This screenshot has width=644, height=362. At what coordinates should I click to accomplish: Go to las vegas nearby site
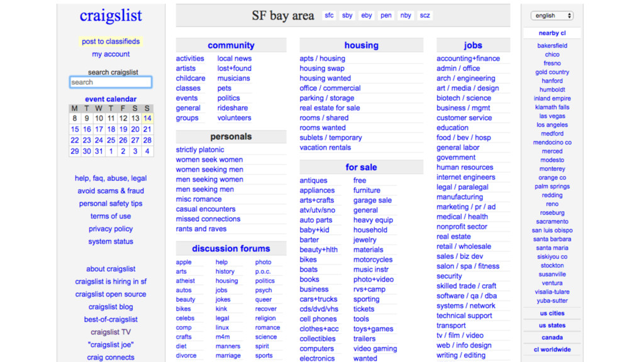pyautogui.click(x=552, y=116)
